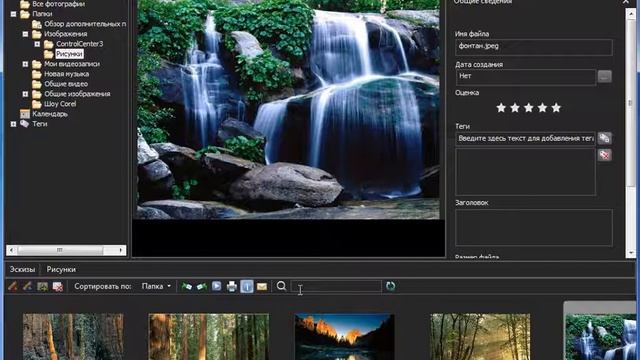Click the second paintbrush icon beside it

pos(27,287)
